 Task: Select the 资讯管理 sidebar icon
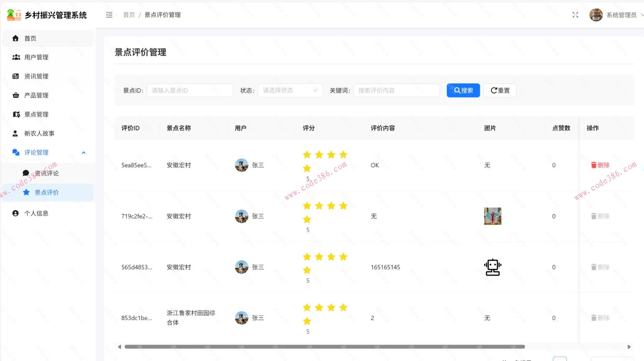click(x=16, y=76)
